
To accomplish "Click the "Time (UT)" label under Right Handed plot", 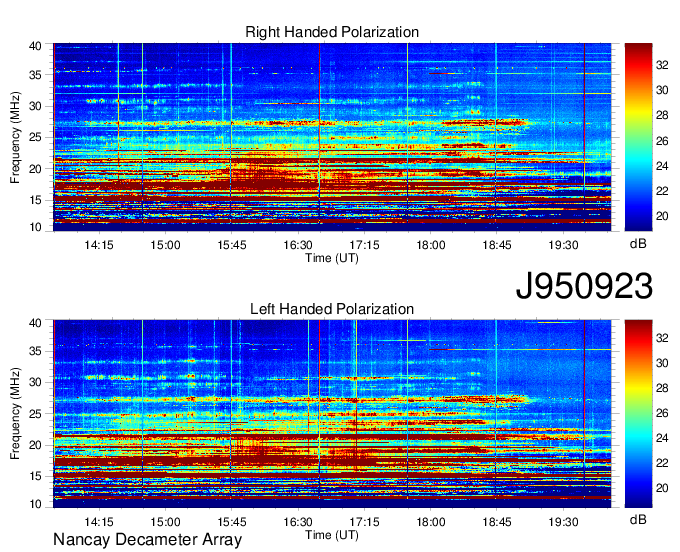I will [x=332, y=258].
